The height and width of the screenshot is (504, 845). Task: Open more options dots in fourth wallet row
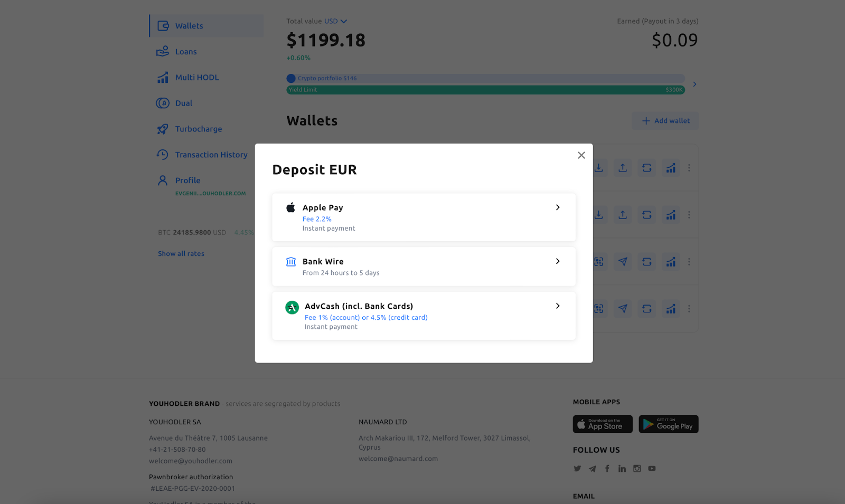[689, 309]
